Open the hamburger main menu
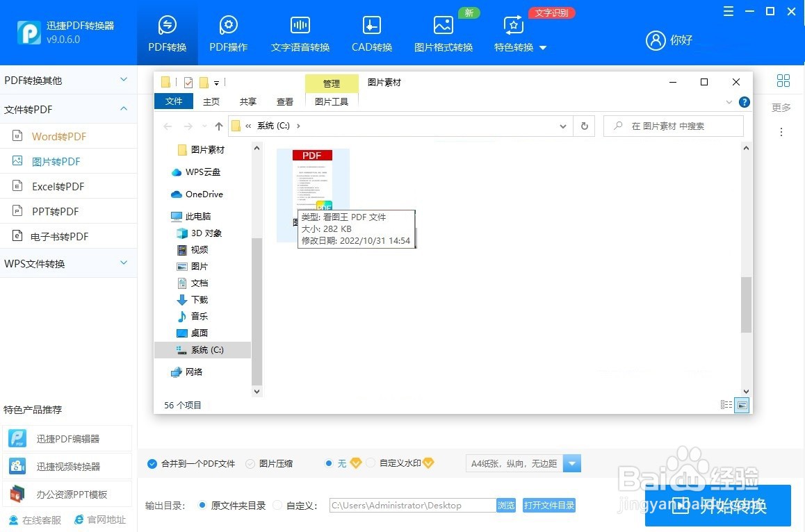This screenshot has width=805, height=532. click(x=728, y=11)
